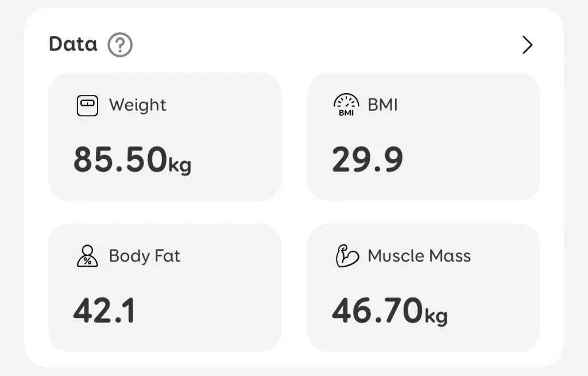
Task: Click the Data section heading
Action: click(x=73, y=44)
